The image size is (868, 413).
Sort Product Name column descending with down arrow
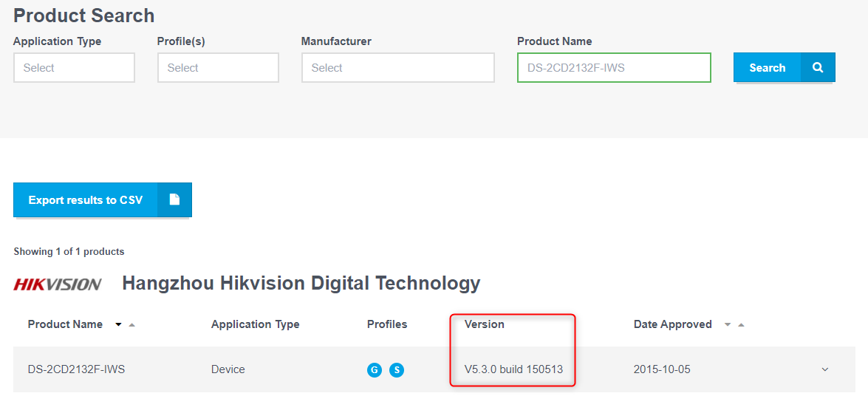(118, 324)
